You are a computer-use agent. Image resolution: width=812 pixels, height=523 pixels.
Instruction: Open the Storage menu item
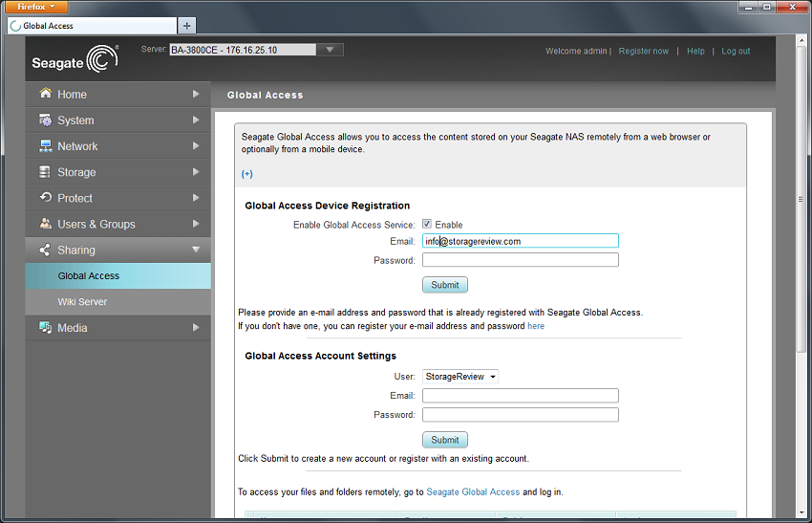click(x=118, y=171)
